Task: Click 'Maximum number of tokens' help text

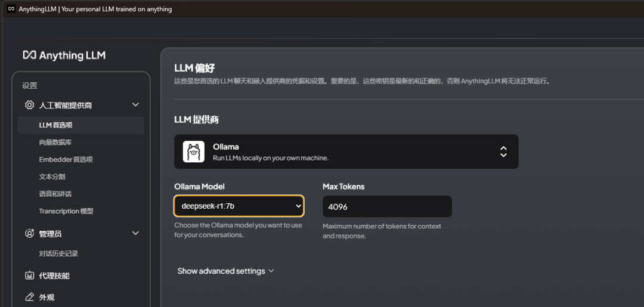Action: point(382,231)
